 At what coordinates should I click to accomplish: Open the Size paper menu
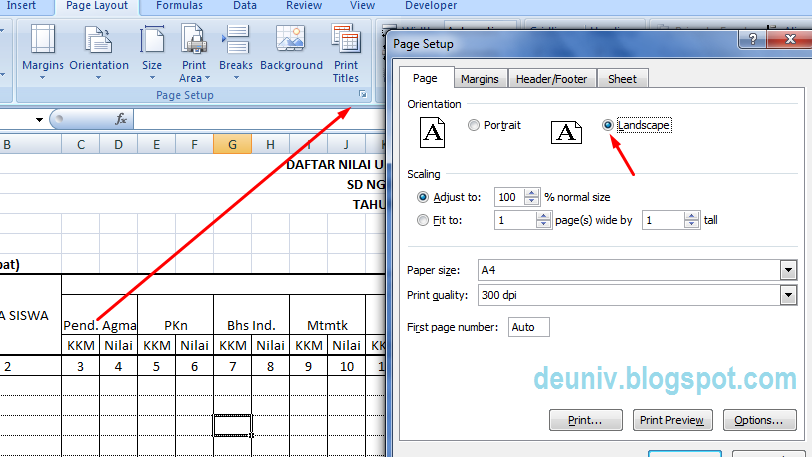click(x=152, y=52)
